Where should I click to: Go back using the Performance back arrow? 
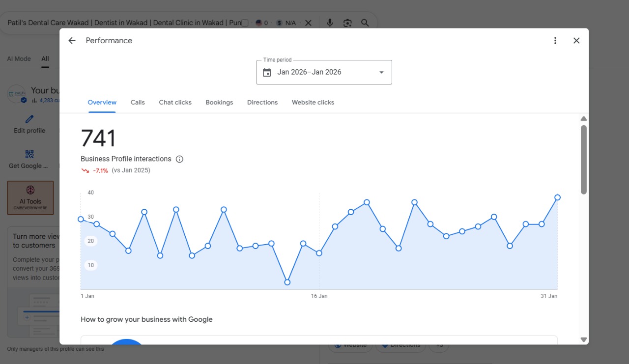[x=72, y=41]
